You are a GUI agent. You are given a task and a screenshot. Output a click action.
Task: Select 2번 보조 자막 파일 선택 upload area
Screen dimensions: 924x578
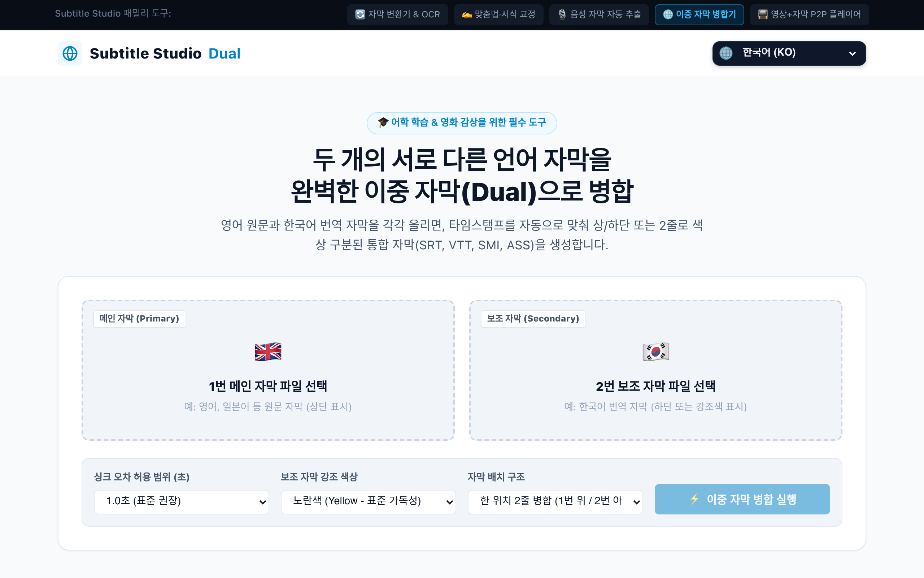[655, 370]
